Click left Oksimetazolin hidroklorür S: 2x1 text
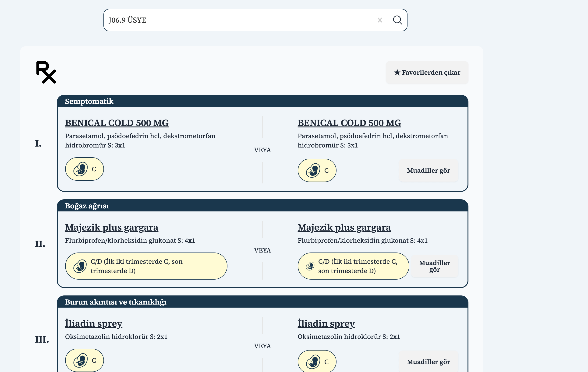Screen dimensions: 588x372 coord(116,337)
